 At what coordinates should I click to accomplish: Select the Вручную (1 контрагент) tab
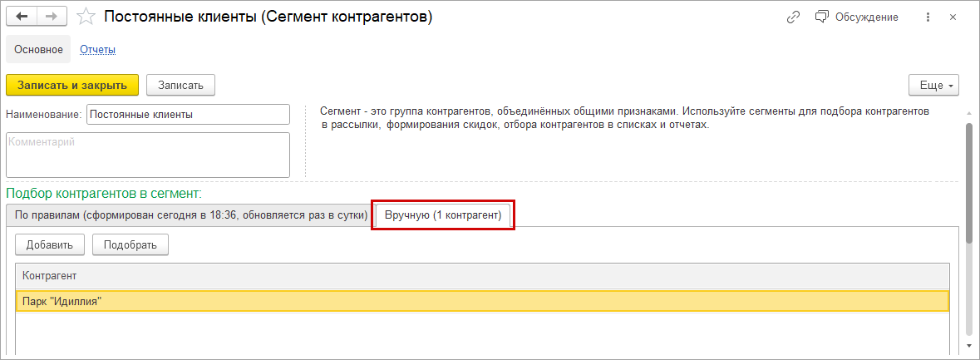click(x=443, y=215)
